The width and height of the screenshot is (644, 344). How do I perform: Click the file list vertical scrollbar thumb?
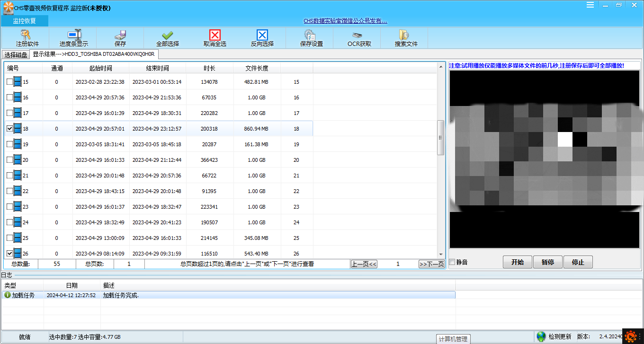[440, 138]
